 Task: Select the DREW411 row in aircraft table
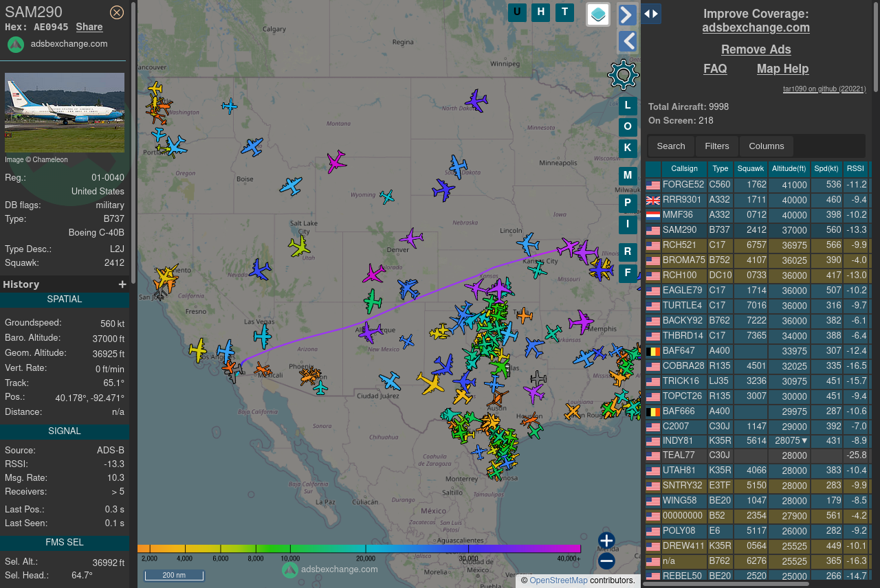pos(758,546)
